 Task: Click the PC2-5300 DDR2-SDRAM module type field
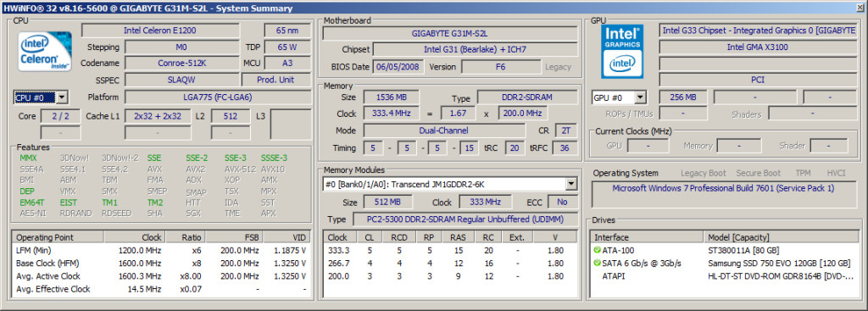tap(465, 219)
